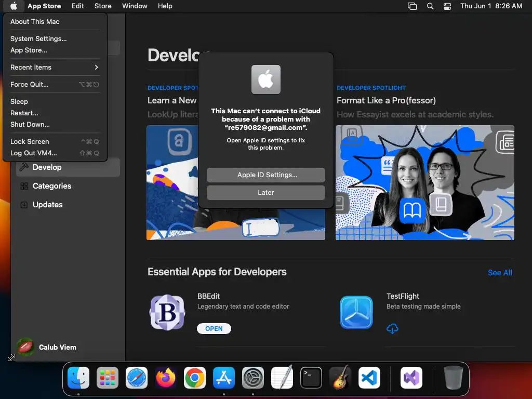The image size is (532, 399).
Task: Open Format Like a Pro(fessor) artwork
Action: coord(425,182)
